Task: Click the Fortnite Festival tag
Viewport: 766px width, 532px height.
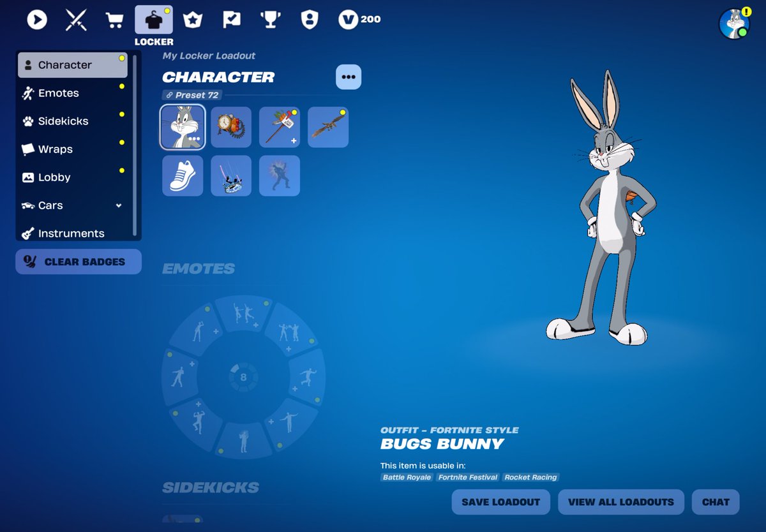Action: click(468, 477)
